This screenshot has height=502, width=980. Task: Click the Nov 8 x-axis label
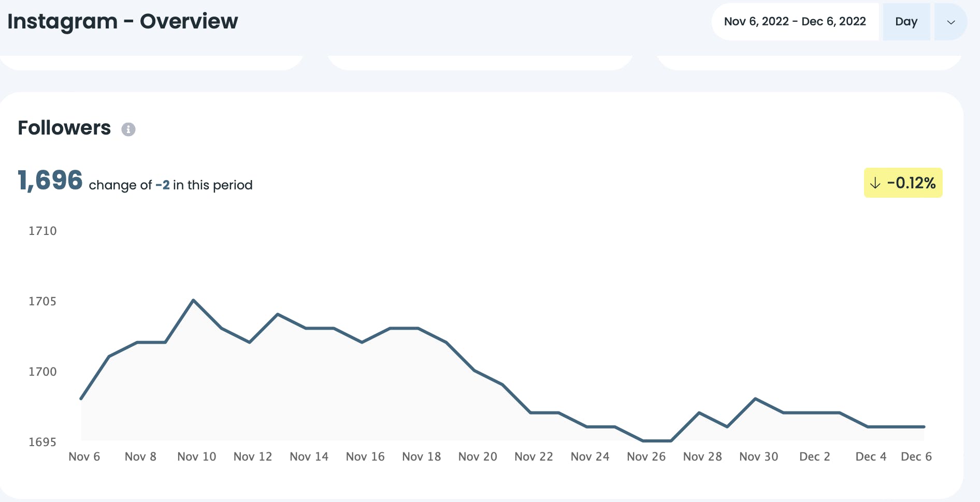[x=140, y=456]
